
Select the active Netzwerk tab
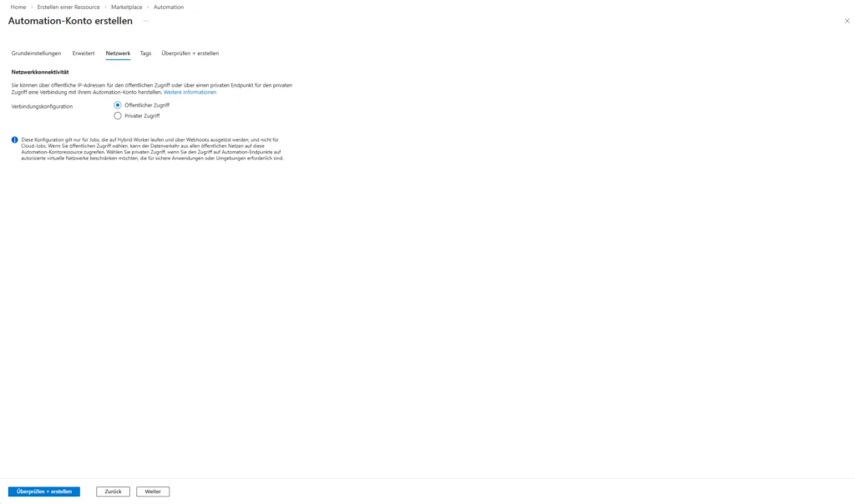click(x=118, y=53)
